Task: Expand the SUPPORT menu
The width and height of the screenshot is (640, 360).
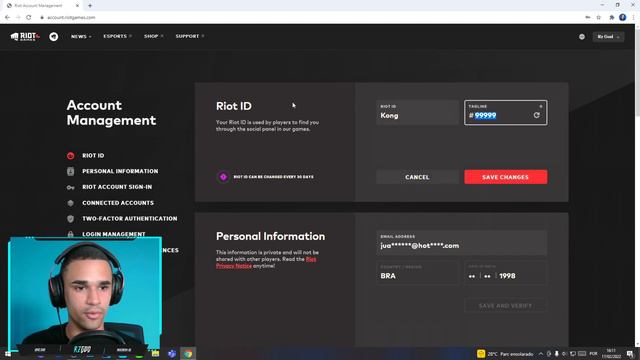Action: [190, 36]
